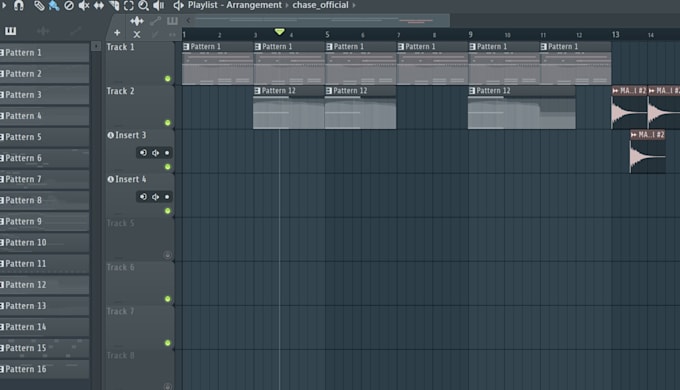Mute Insert 4 track green LED
Image resolution: width=680 pixels, height=390 pixels.
coord(168,211)
